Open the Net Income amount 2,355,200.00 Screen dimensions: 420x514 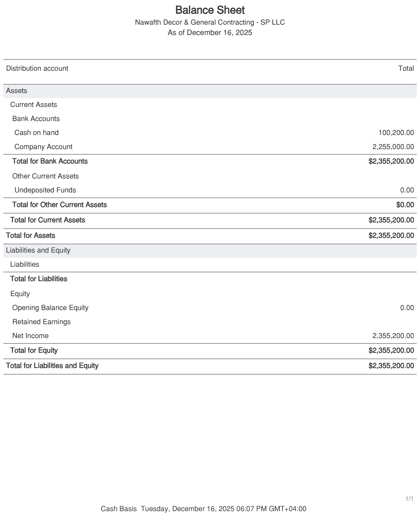393,336
